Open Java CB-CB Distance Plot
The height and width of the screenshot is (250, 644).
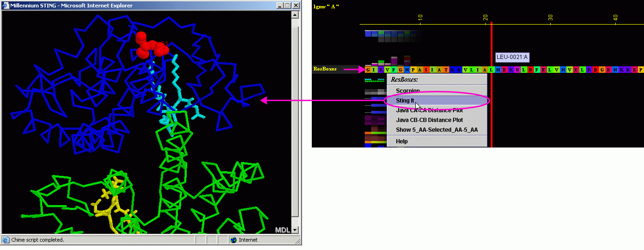point(437,120)
